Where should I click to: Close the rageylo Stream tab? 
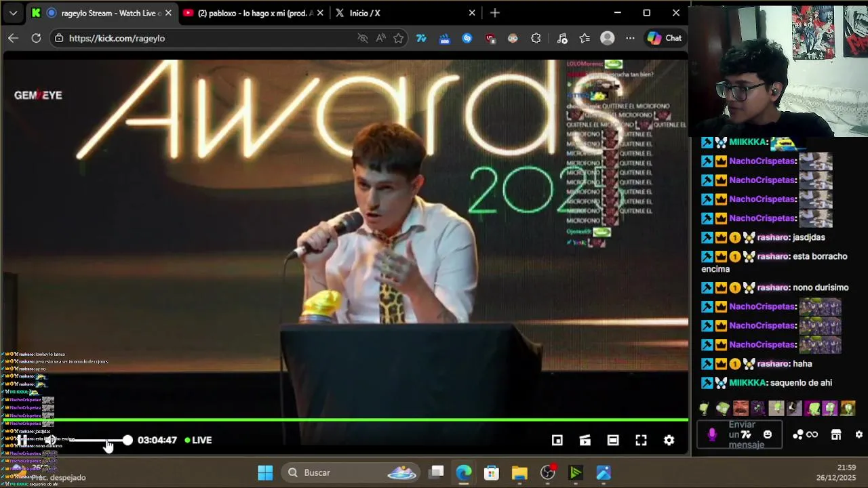168,13
